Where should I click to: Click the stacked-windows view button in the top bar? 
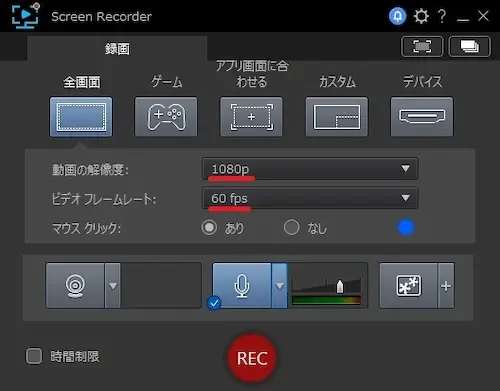pos(470,47)
